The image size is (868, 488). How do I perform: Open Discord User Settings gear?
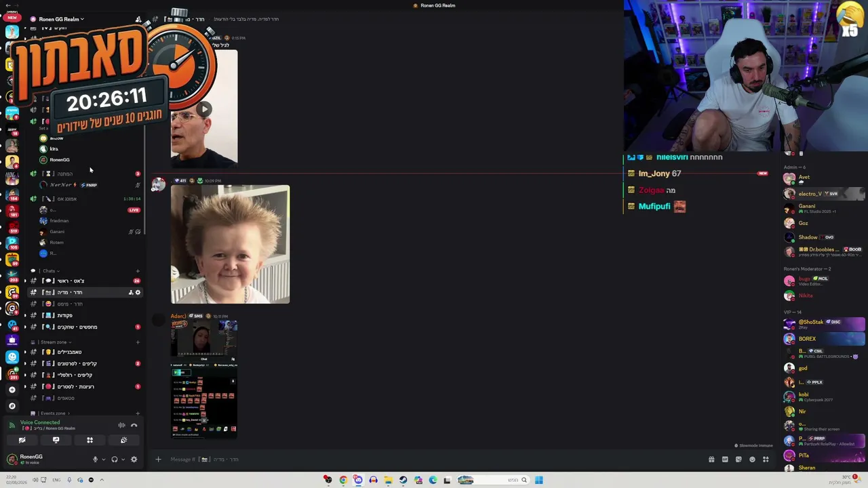pyautogui.click(x=134, y=460)
